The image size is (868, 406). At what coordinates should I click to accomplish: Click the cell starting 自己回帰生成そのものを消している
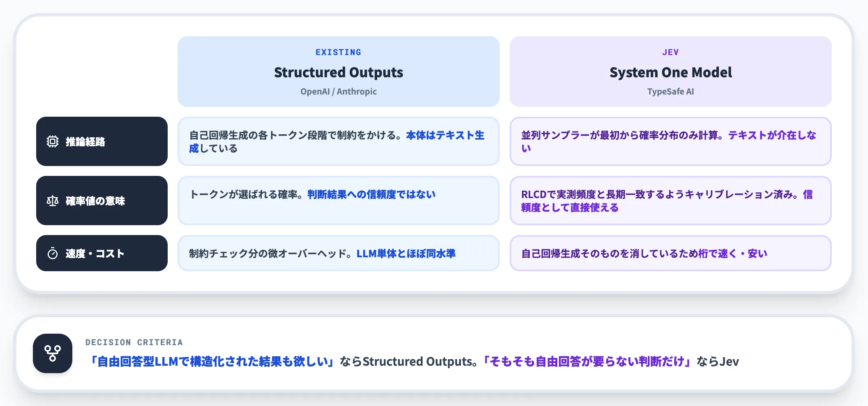671,253
